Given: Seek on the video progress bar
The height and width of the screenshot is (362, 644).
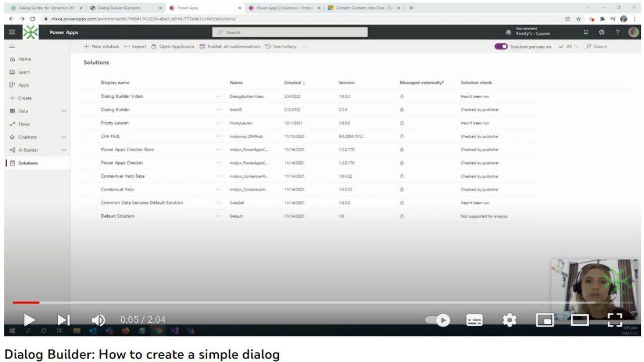Looking at the screenshot, I should (322, 302).
